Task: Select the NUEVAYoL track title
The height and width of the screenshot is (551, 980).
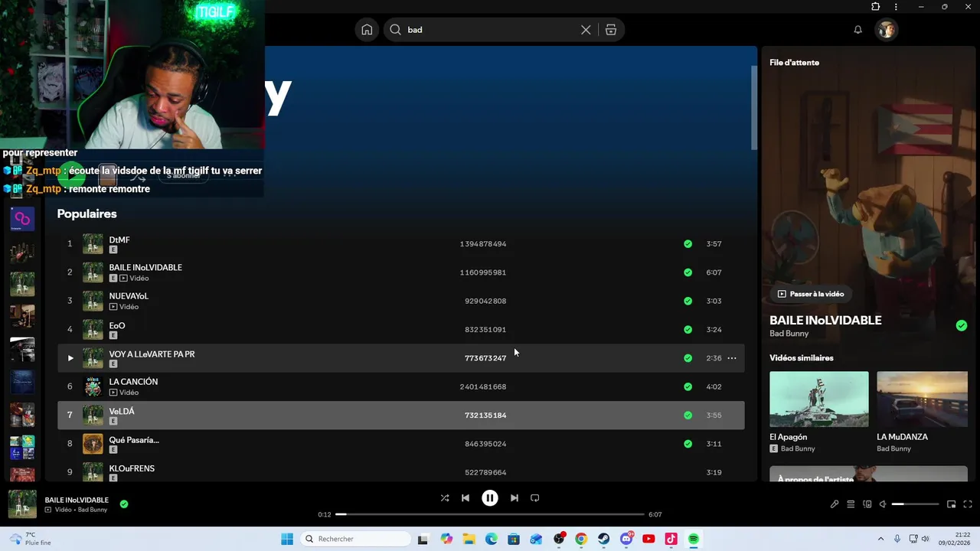Action: click(x=129, y=296)
